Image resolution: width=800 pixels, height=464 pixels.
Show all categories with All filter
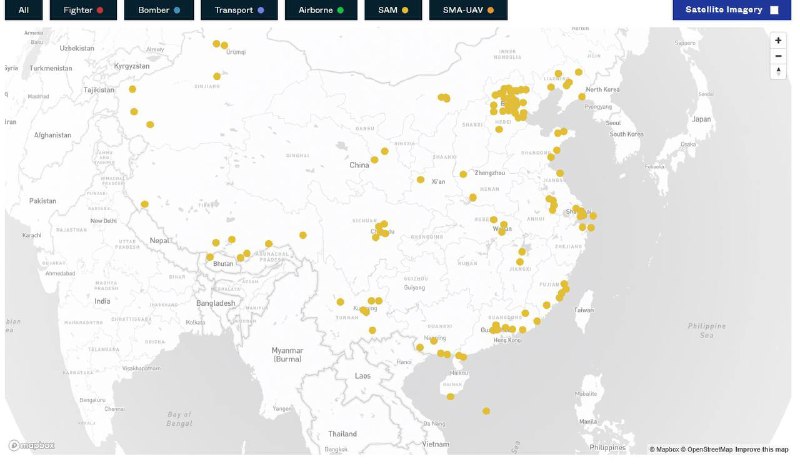22,10
